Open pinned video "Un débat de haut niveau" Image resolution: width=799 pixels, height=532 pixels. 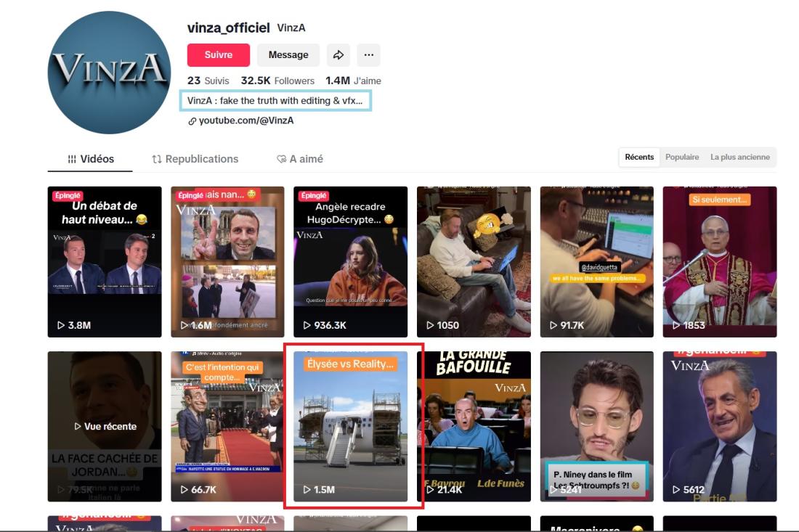point(105,262)
